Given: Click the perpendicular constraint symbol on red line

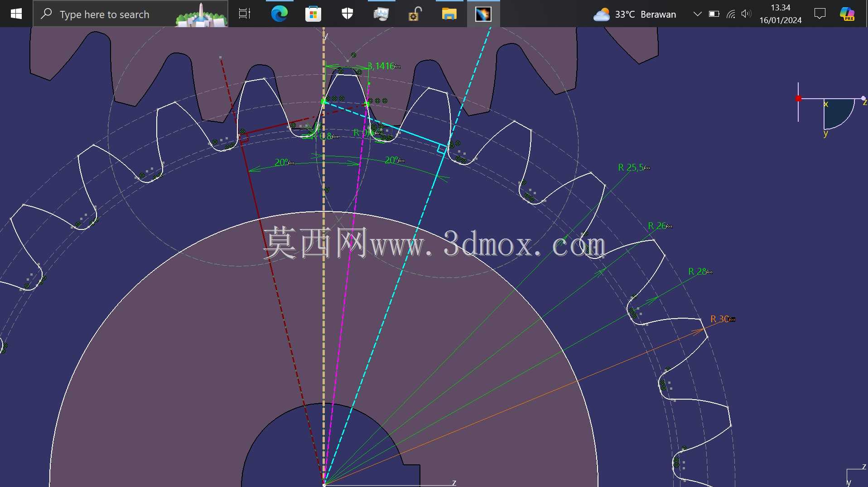Looking at the screenshot, I should point(244,138).
